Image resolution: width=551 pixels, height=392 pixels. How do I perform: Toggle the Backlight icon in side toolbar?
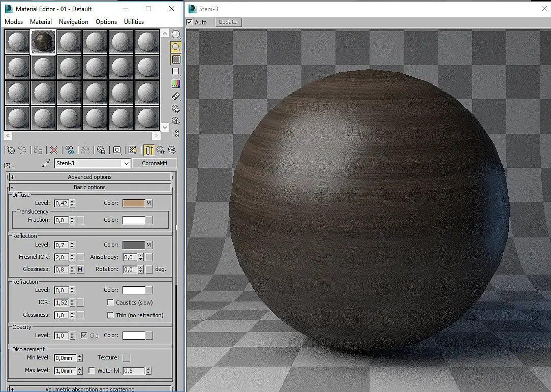coord(176,47)
